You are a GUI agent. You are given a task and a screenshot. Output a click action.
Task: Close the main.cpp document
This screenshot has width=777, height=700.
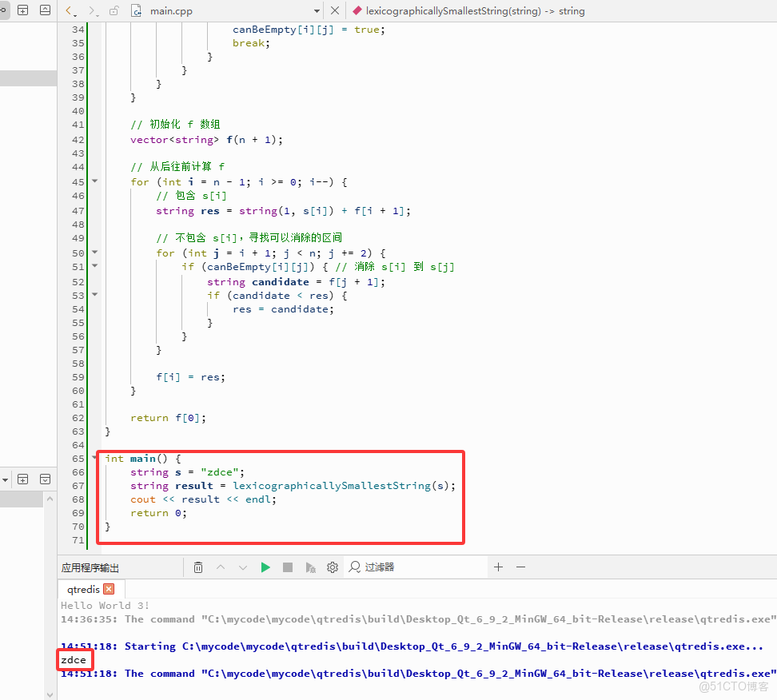click(335, 10)
